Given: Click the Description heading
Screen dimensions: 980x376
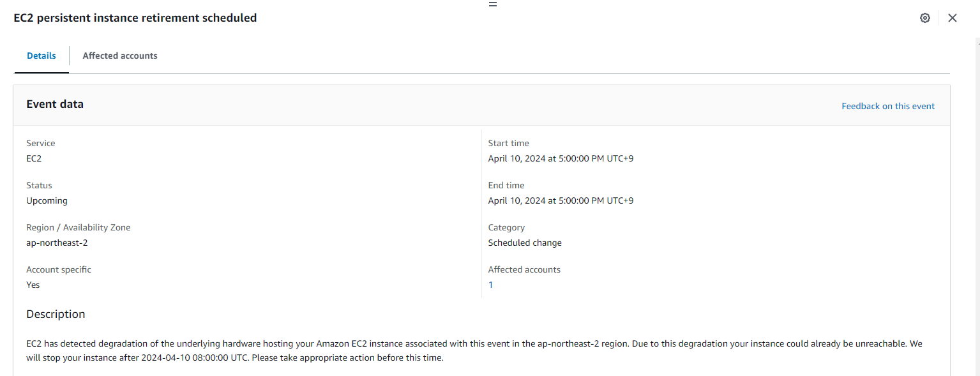Looking at the screenshot, I should click(56, 314).
